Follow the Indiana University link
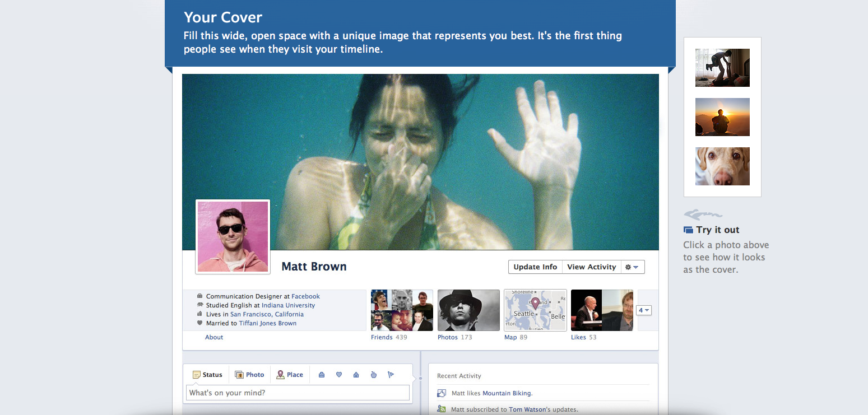The height and width of the screenshot is (415, 868). [288, 305]
